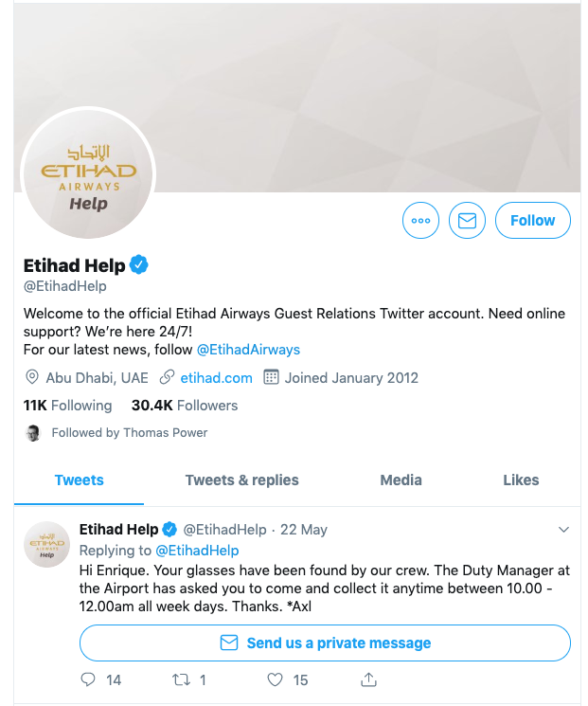
Task: Click the small tweet author avatar
Action: click(46, 544)
